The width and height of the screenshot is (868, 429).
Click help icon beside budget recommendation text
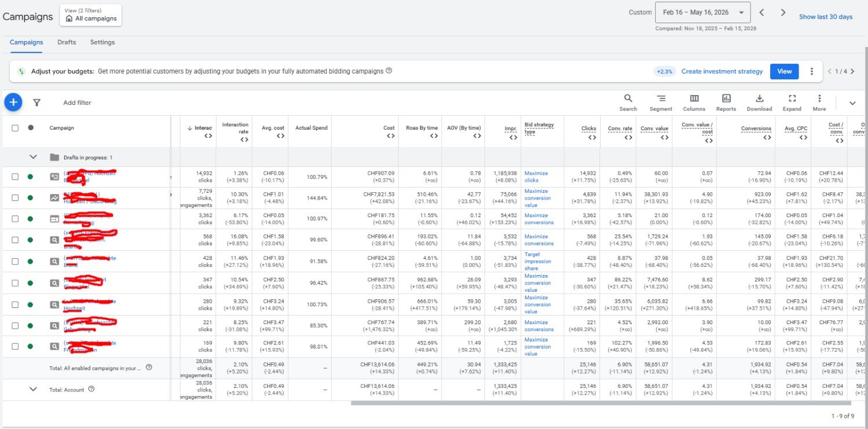coord(389,71)
